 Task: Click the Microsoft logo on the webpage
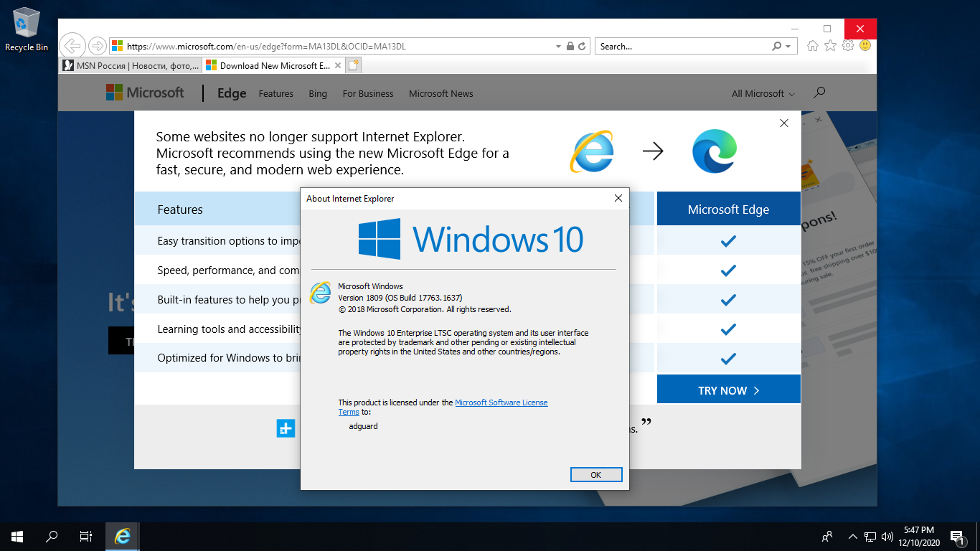pyautogui.click(x=145, y=93)
